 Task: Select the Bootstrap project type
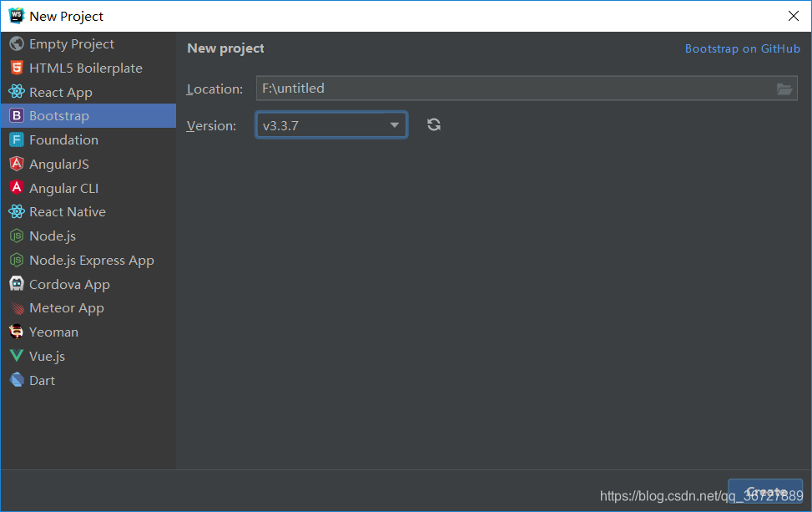(x=88, y=115)
